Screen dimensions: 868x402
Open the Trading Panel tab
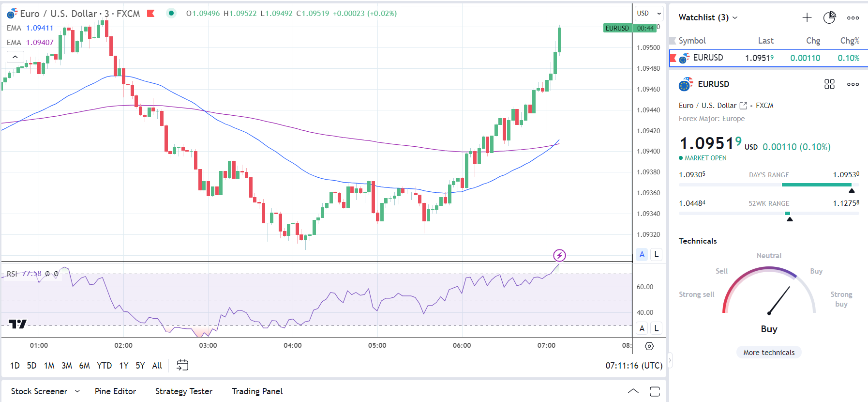257,391
